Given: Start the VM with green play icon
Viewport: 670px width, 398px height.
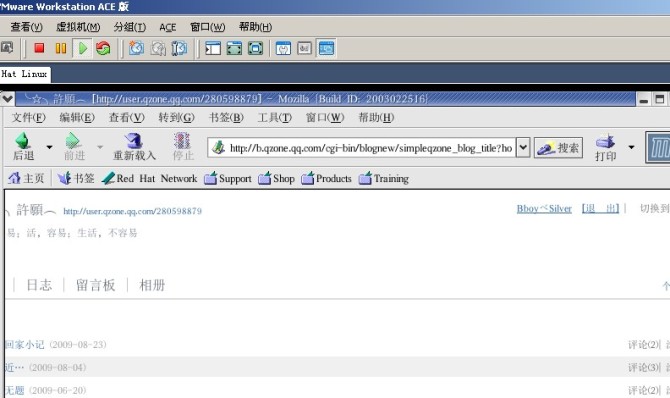Looking at the screenshot, I should point(82,48).
